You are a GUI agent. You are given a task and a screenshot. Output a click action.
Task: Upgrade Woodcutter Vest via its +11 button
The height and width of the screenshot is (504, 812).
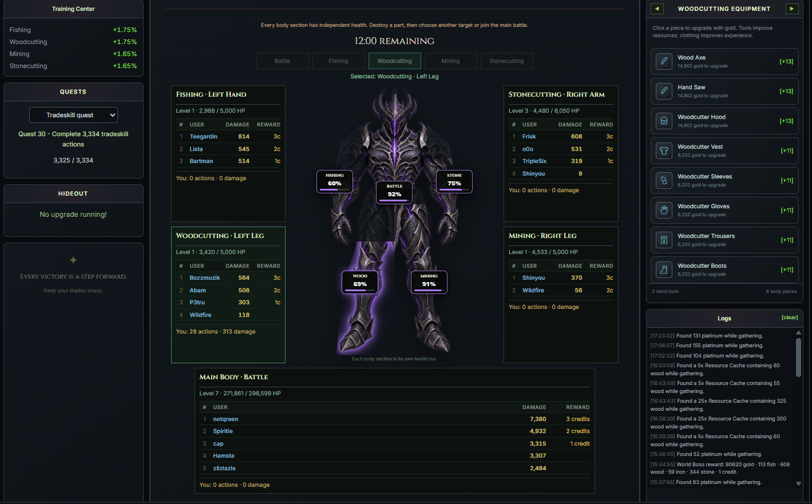click(x=787, y=150)
